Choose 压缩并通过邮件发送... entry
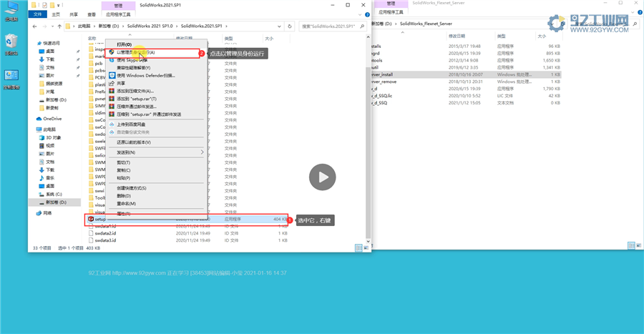Viewport: 644px width, 334px height. (x=137, y=107)
